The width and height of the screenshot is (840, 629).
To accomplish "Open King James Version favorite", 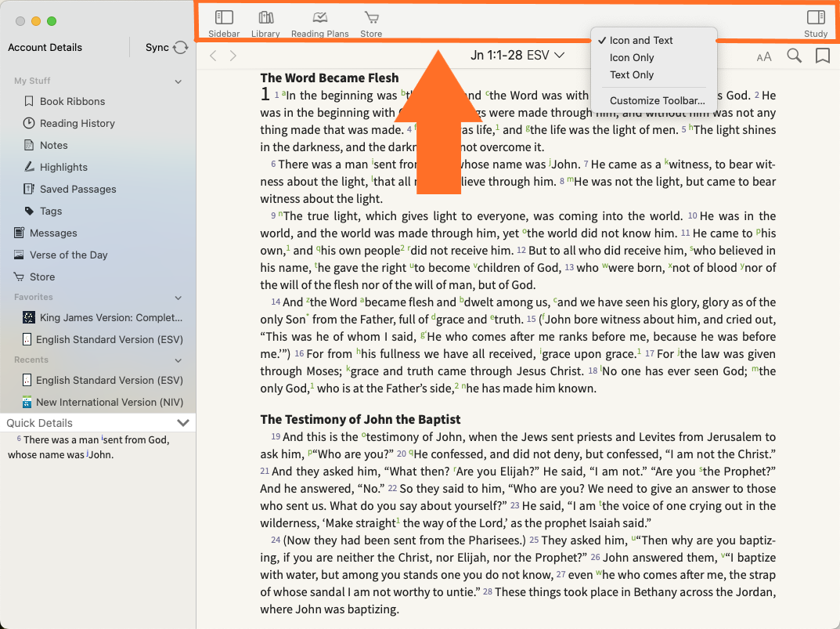I will (x=111, y=317).
